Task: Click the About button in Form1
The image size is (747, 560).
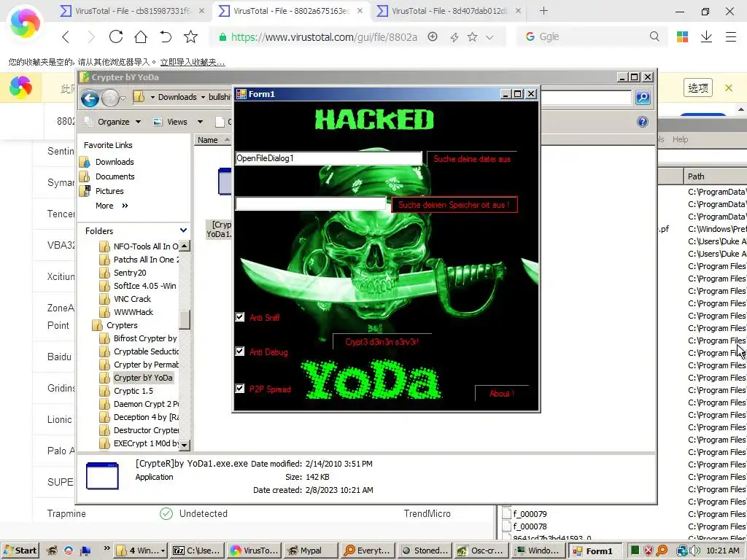Action: [502, 393]
